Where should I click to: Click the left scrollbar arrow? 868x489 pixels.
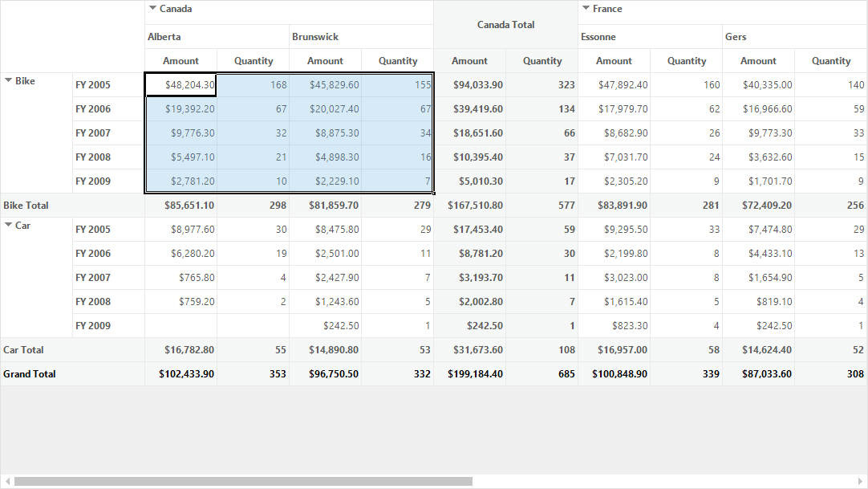pyautogui.click(x=7, y=481)
